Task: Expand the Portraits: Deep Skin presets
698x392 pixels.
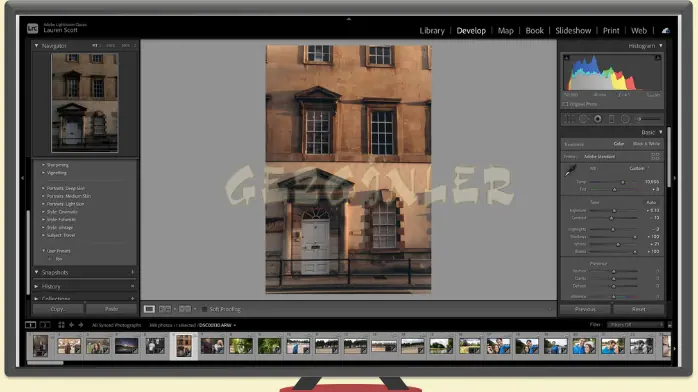Action: tap(43, 188)
